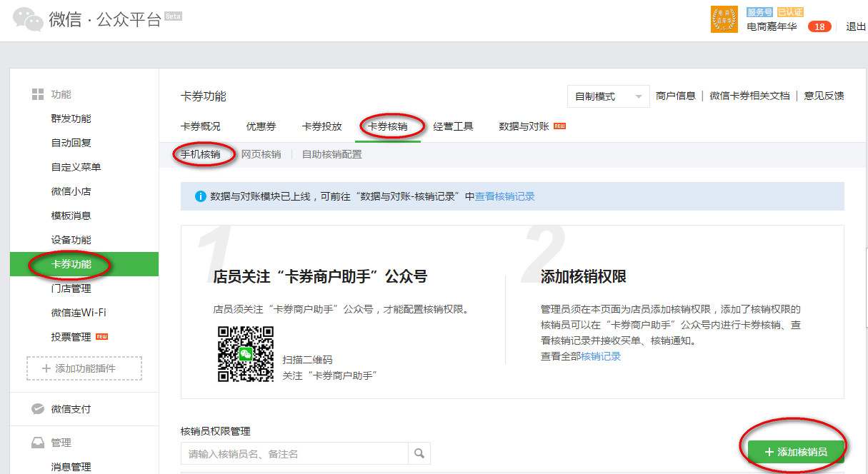This screenshot has height=474, width=868.
Task: Focus the 核销员名 search input field
Action: (x=294, y=453)
